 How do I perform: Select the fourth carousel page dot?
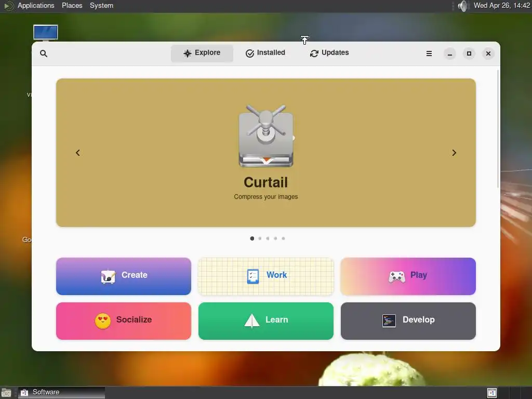tap(275, 238)
